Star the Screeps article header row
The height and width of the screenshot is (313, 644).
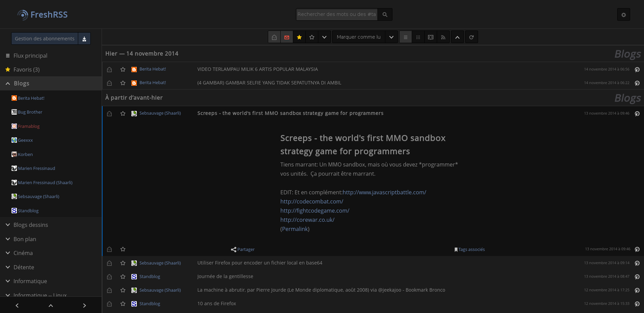click(123, 114)
